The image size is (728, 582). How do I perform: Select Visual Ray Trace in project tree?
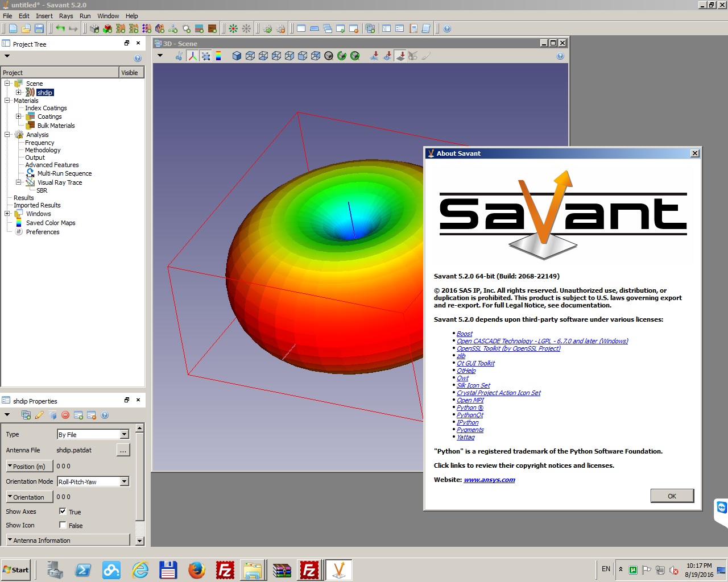point(60,182)
